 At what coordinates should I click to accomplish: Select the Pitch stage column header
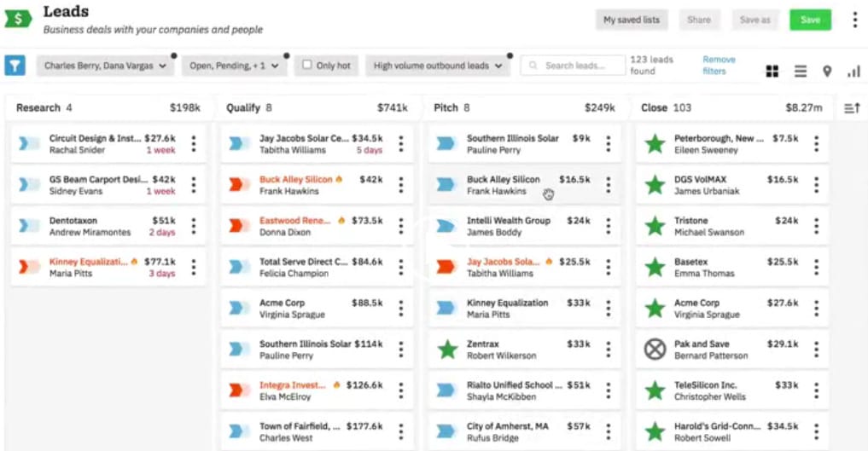click(446, 108)
